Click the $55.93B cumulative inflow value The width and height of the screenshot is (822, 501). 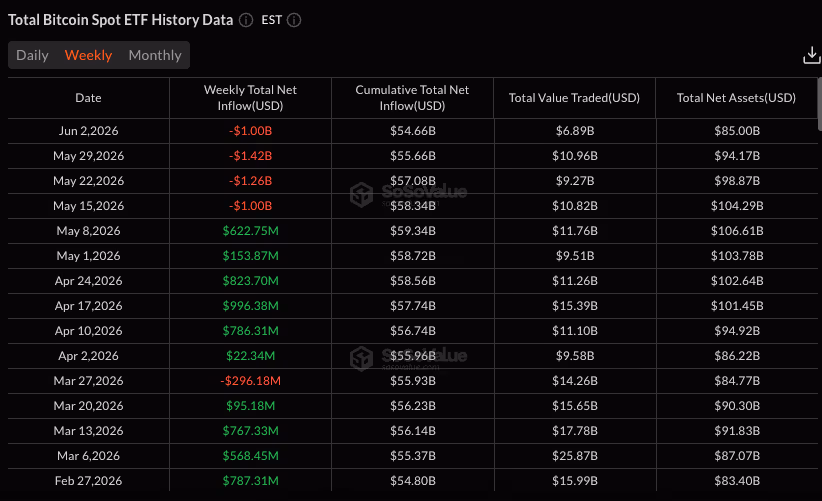[x=413, y=381]
